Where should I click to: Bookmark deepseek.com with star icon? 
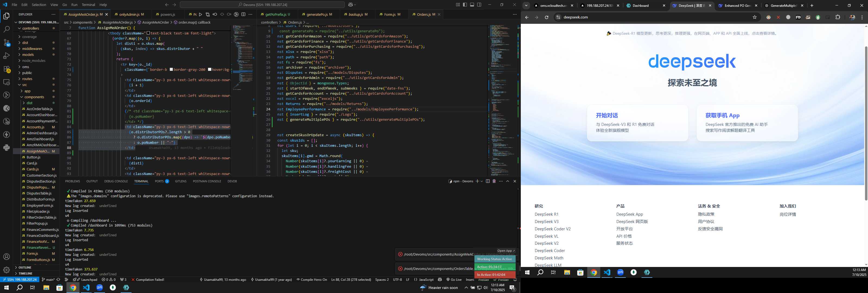point(755,17)
